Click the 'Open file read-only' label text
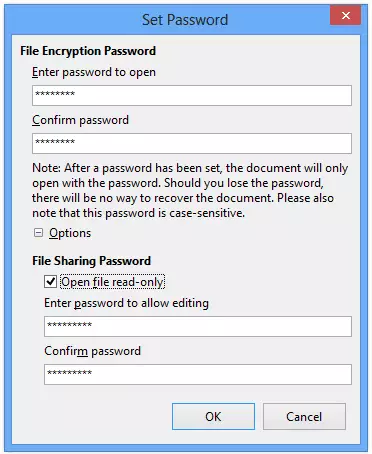 coord(112,282)
